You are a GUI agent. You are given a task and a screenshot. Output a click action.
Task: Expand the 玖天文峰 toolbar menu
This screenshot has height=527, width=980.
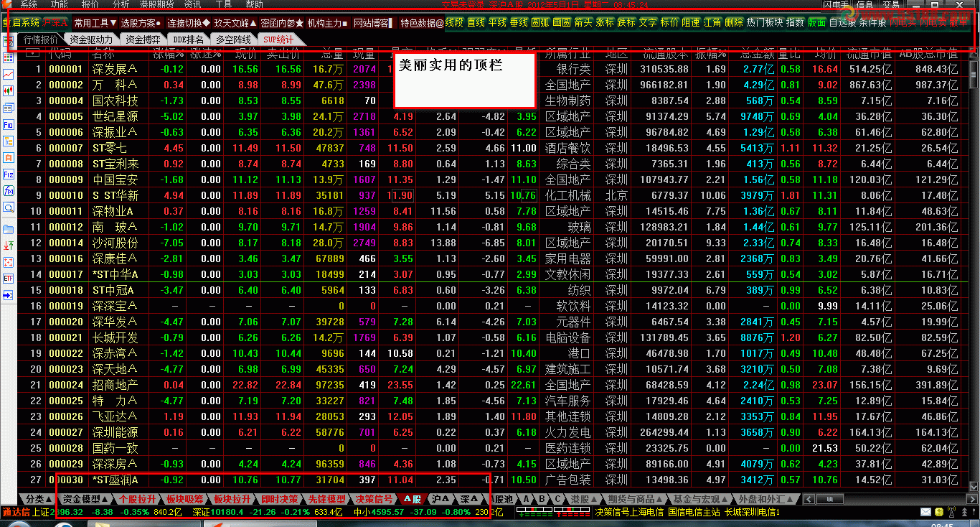(234, 23)
